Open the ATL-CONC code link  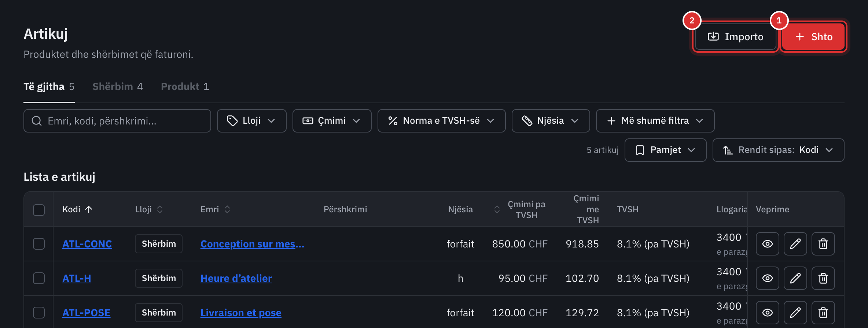(x=87, y=244)
